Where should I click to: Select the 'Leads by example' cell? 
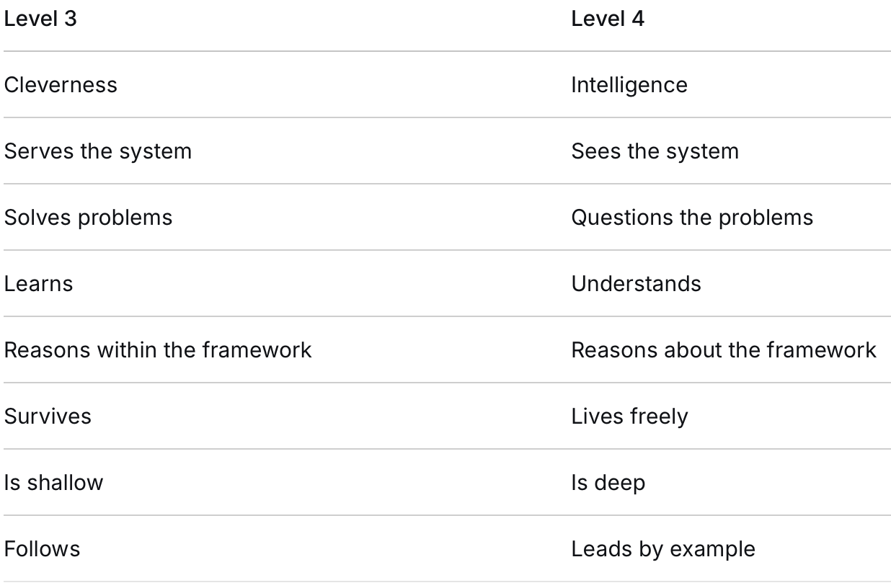click(x=663, y=549)
